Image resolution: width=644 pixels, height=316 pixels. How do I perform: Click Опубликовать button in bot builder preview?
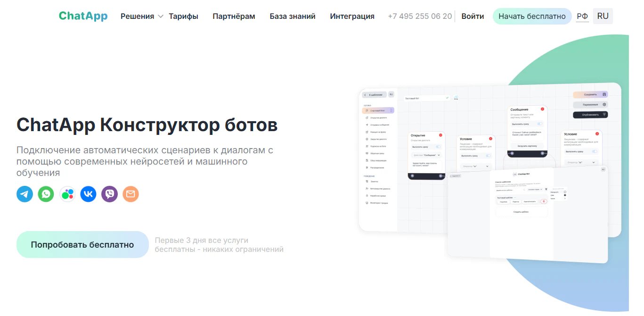pyautogui.click(x=590, y=115)
